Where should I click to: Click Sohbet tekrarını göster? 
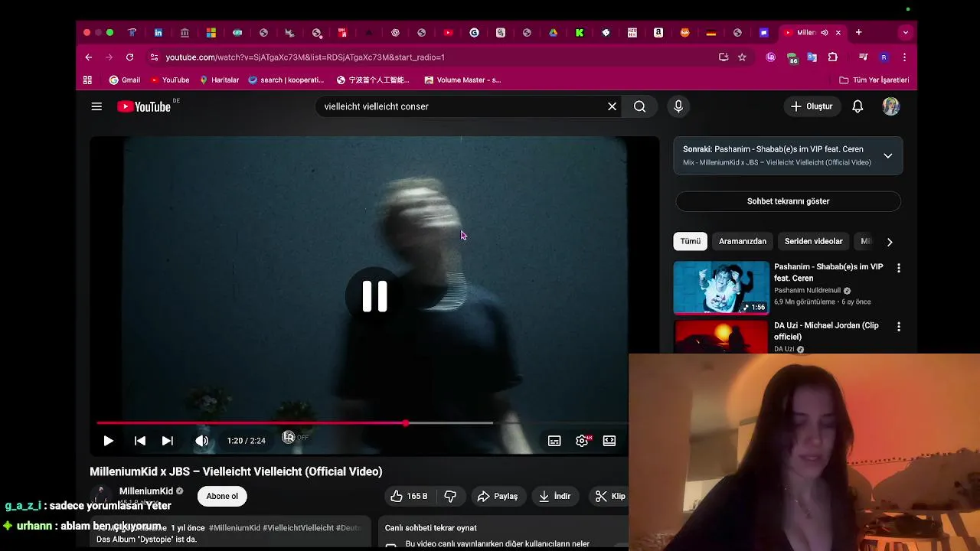(788, 201)
